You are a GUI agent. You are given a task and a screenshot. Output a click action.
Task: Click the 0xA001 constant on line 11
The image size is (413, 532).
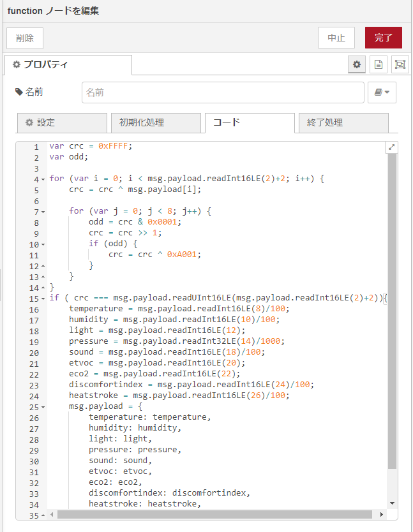point(181,255)
